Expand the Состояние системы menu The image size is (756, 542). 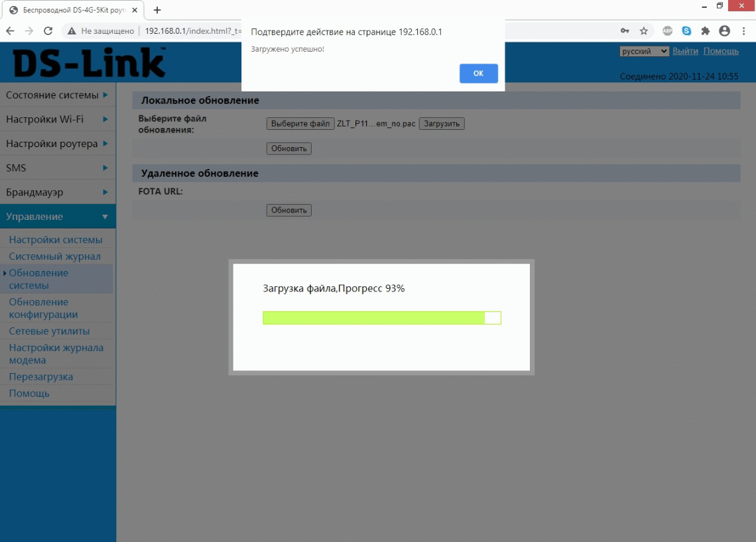[x=58, y=95]
